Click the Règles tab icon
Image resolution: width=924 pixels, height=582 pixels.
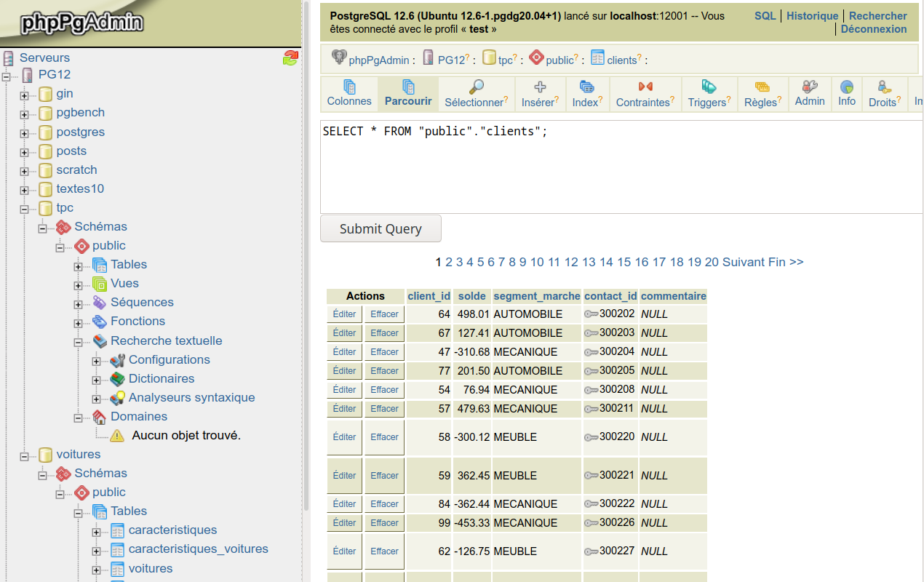point(762,87)
